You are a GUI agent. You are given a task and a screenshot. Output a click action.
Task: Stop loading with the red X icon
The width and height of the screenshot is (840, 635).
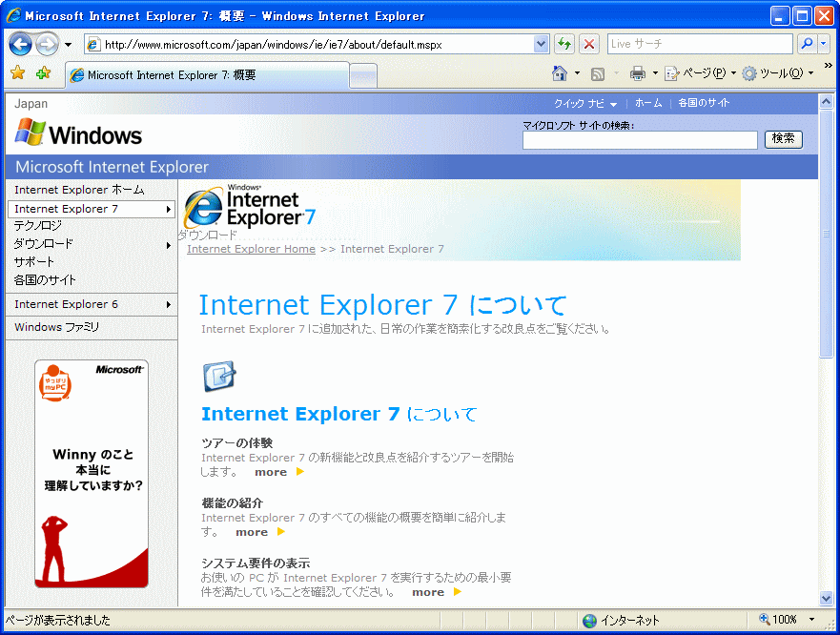589,44
